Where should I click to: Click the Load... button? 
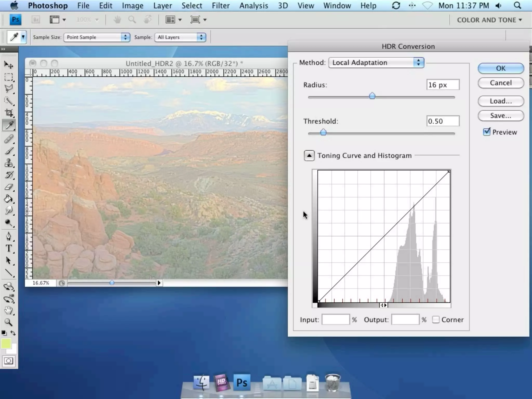tap(501, 101)
